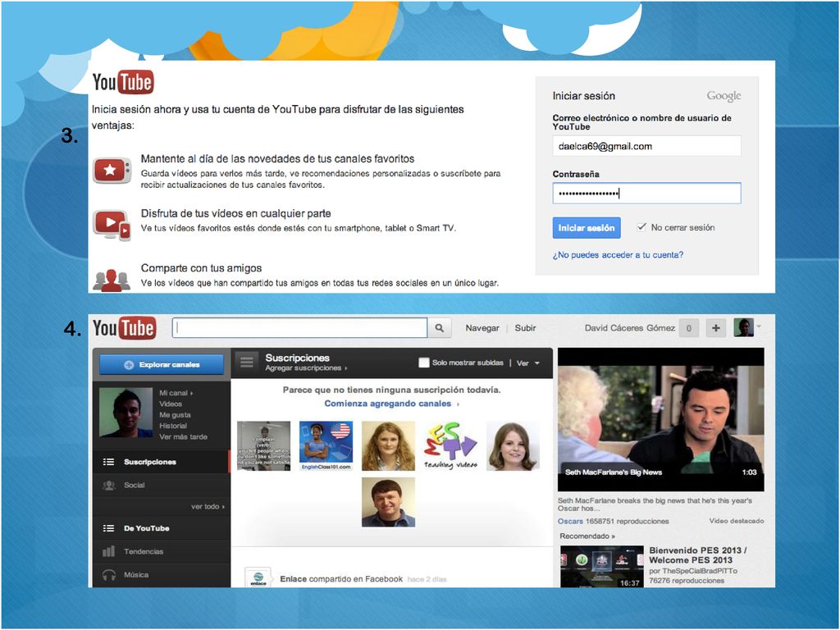This screenshot has height=630, width=840.
Task: Click the Contraseña password field
Action: click(646, 193)
